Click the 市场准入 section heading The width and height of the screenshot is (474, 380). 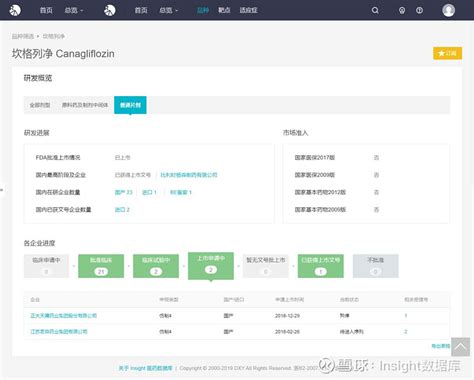point(295,133)
